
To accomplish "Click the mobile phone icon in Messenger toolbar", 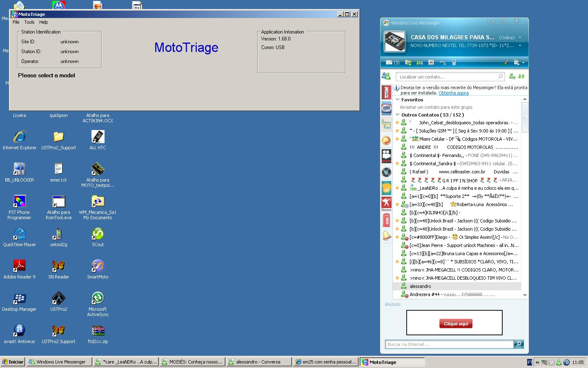I will point(454,63).
